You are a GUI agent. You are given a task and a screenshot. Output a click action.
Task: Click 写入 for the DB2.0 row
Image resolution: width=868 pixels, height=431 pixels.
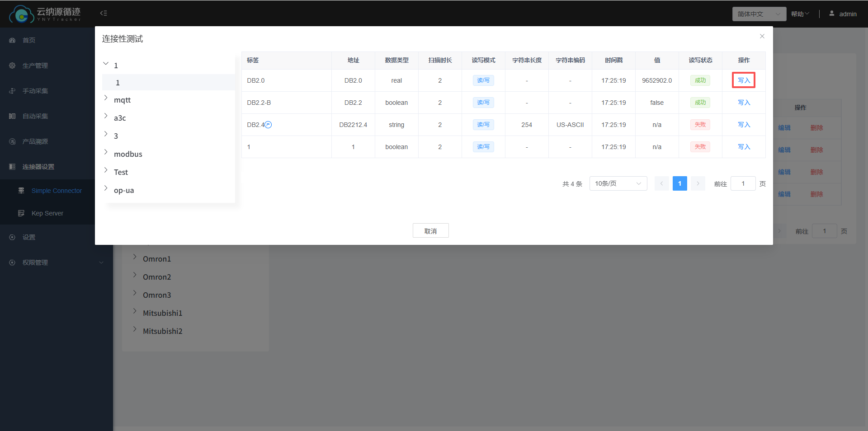click(x=744, y=80)
